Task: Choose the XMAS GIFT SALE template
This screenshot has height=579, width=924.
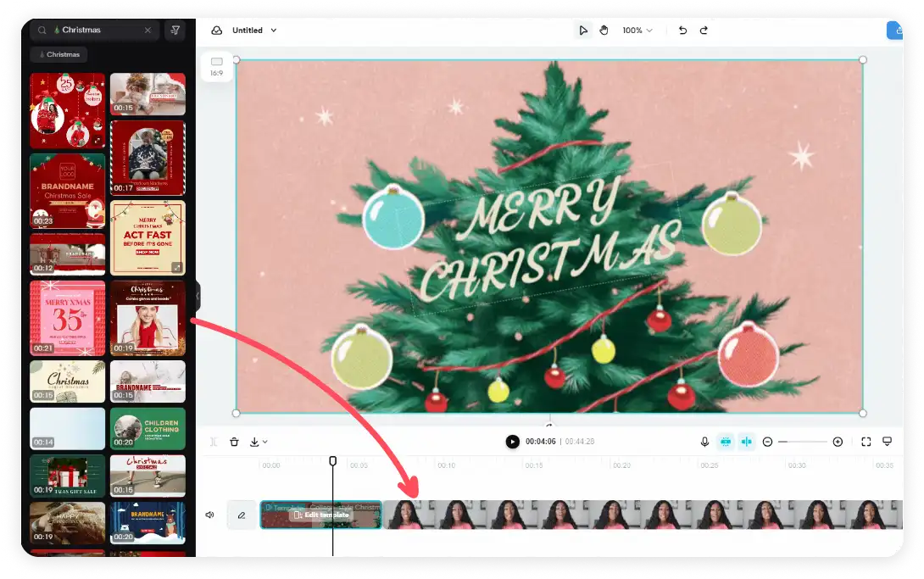Action: 68,476
